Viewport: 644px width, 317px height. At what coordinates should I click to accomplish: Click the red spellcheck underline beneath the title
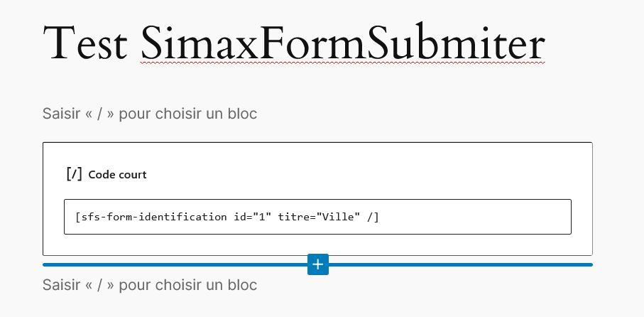tap(343, 63)
